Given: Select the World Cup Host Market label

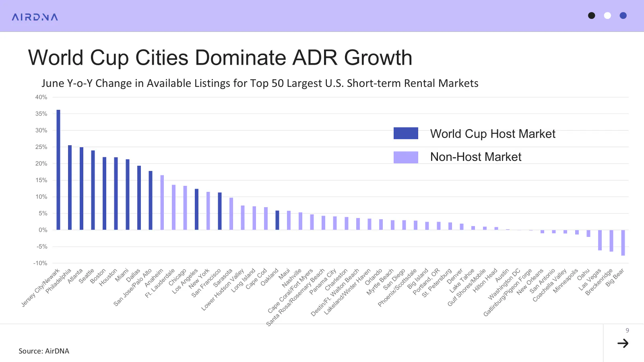Looking at the screenshot, I should [x=493, y=134].
